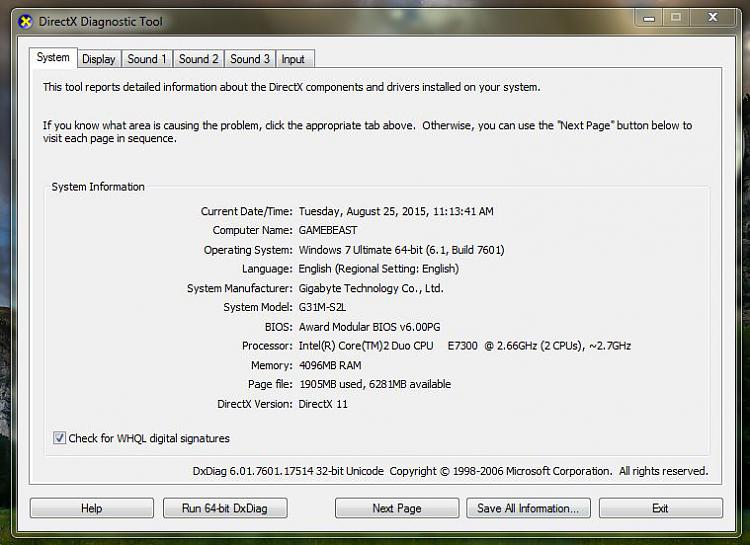Viewport: 750px width, 545px height.
Task: Click the 'Memory:' label
Action: coord(272,366)
